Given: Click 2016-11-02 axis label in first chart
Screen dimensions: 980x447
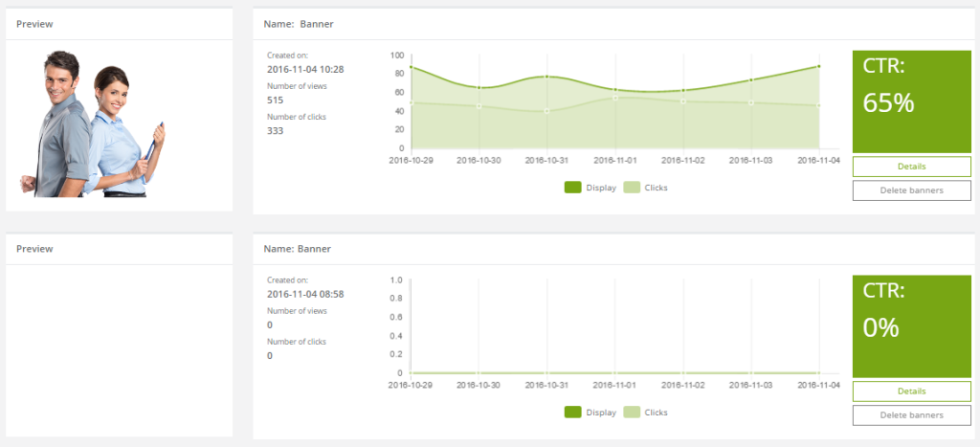Looking at the screenshot, I should (683, 161).
